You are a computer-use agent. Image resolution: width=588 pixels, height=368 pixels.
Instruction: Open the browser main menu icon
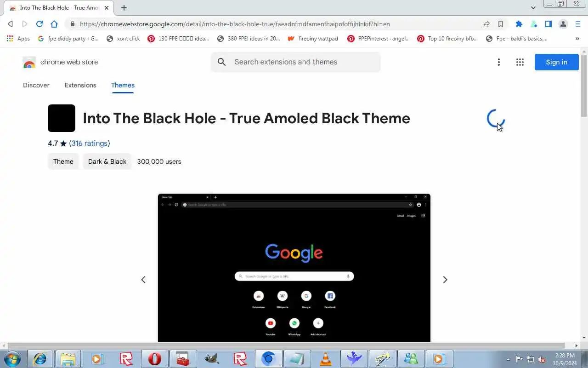coord(578,24)
